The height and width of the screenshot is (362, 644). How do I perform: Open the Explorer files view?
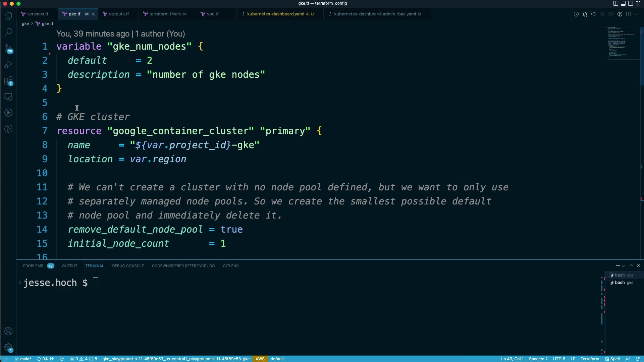coord(8,16)
